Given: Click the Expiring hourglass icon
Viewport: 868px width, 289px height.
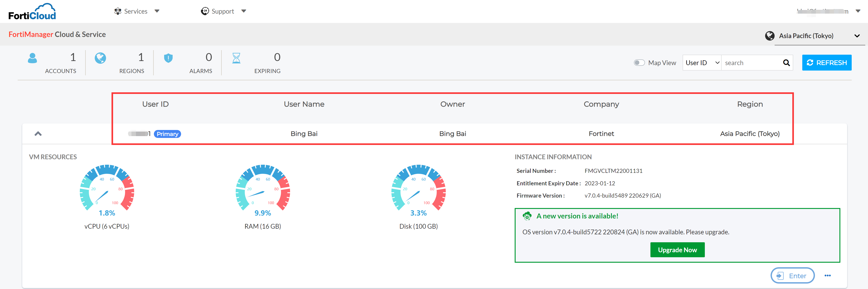Looking at the screenshot, I should point(236,58).
